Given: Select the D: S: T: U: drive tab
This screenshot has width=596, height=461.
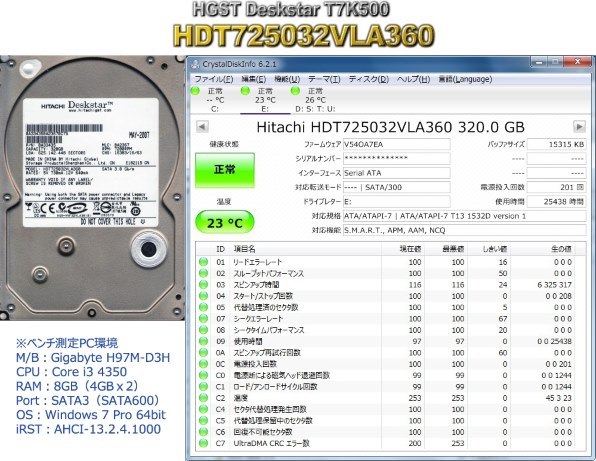Looking at the screenshot, I should [315, 100].
